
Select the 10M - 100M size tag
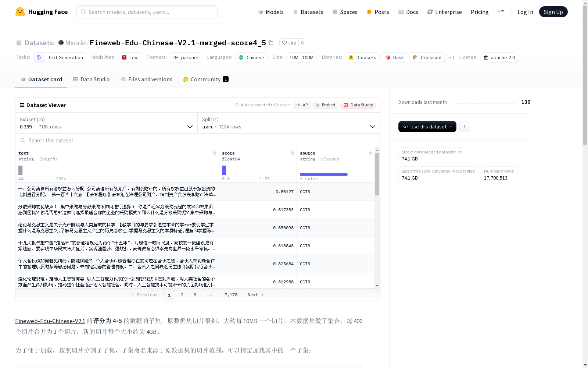[x=301, y=57]
